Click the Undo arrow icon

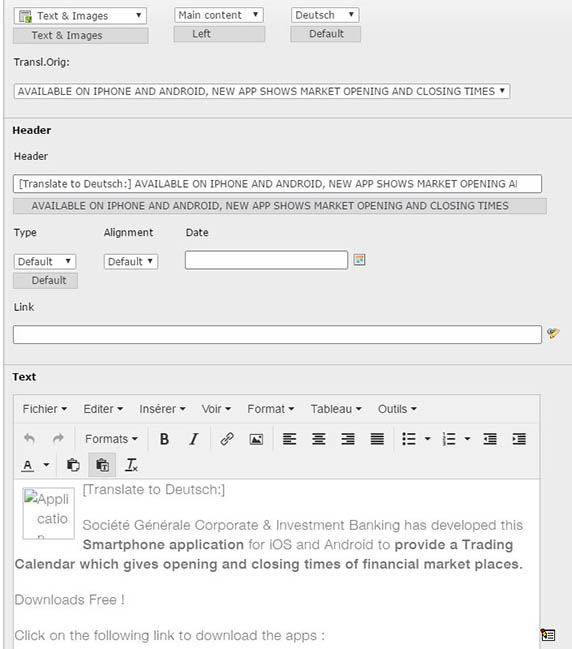click(x=29, y=439)
